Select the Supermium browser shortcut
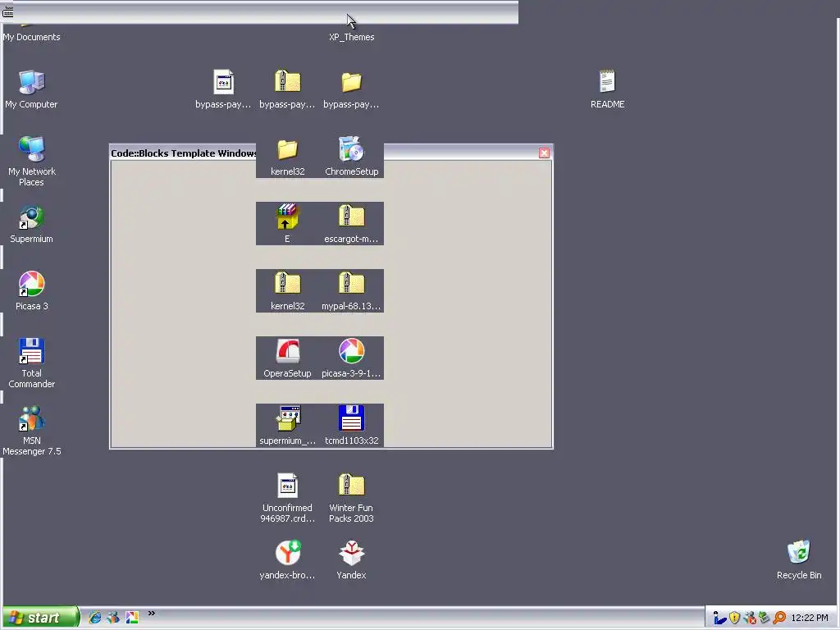 32,217
